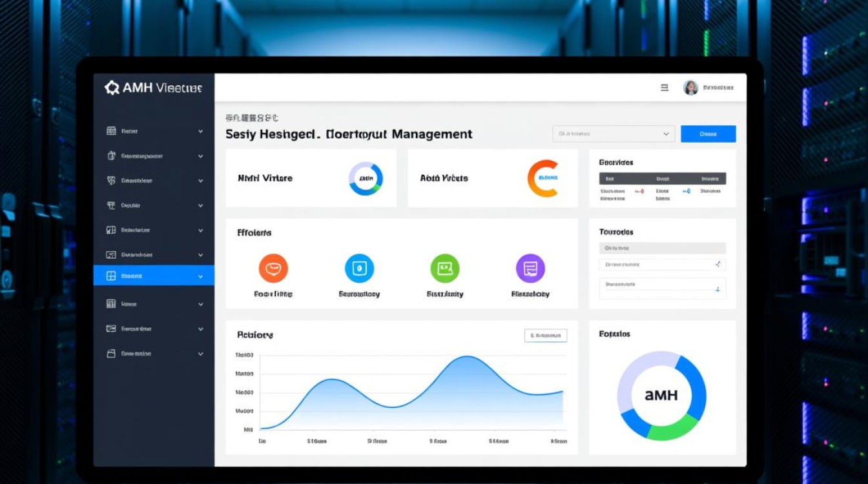Toggle the blue switch in the services table
This screenshot has height=484, width=868.
[x=686, y=191]
